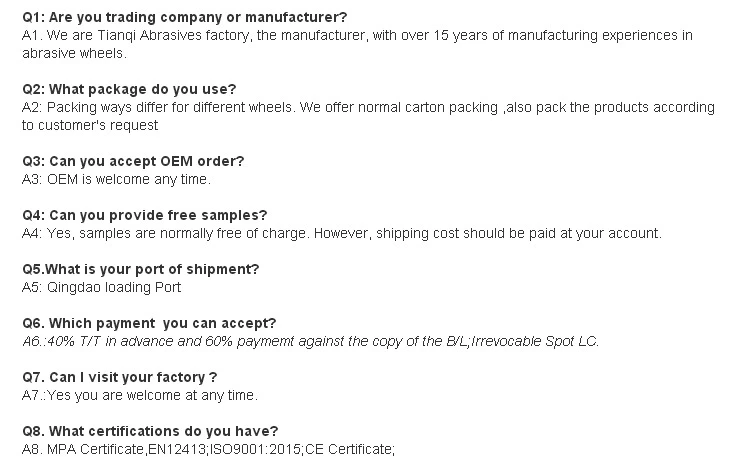This screenshot has width=749, height=476.
Task: Click the Q7 visit your factory question
Action: pos(119,378)
